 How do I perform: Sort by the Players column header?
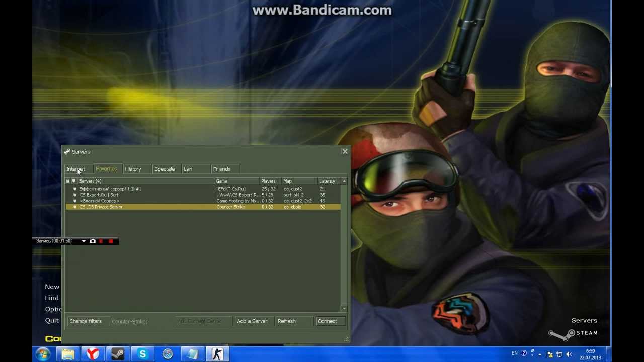click(x=271, y=181)
